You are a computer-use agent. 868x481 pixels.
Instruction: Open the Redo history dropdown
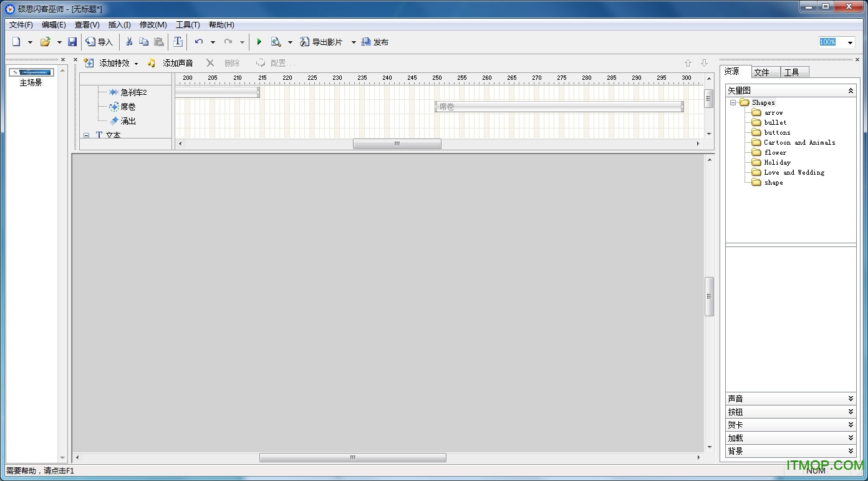click(242, 42)
